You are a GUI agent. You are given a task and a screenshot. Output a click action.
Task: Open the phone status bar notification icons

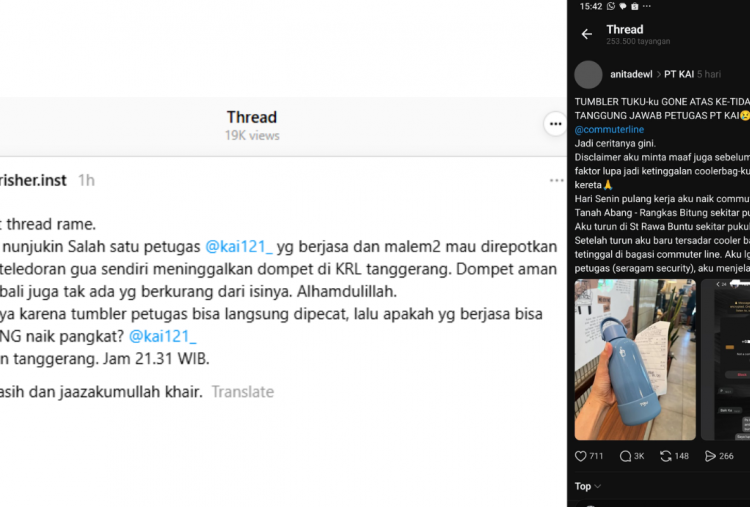(x=629, y=6)
